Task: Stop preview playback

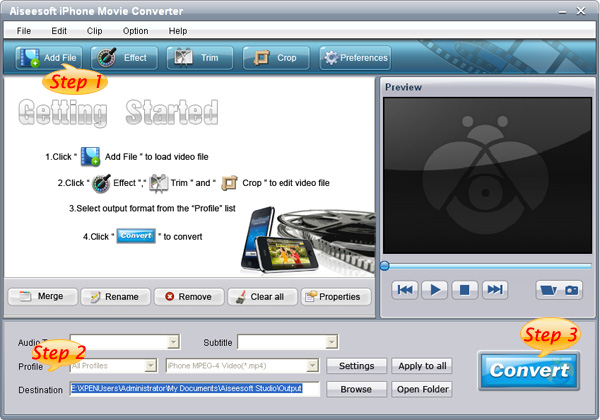Action: (463, 290)
